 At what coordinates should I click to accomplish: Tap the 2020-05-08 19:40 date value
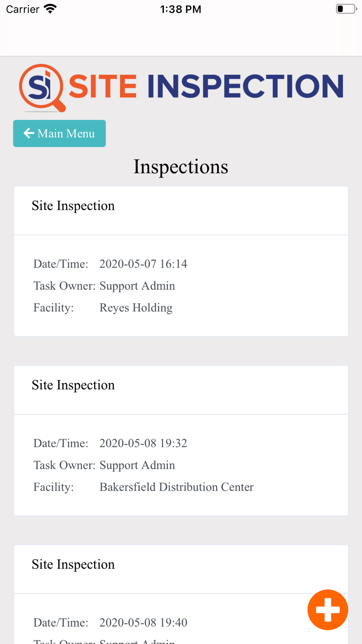143,622
